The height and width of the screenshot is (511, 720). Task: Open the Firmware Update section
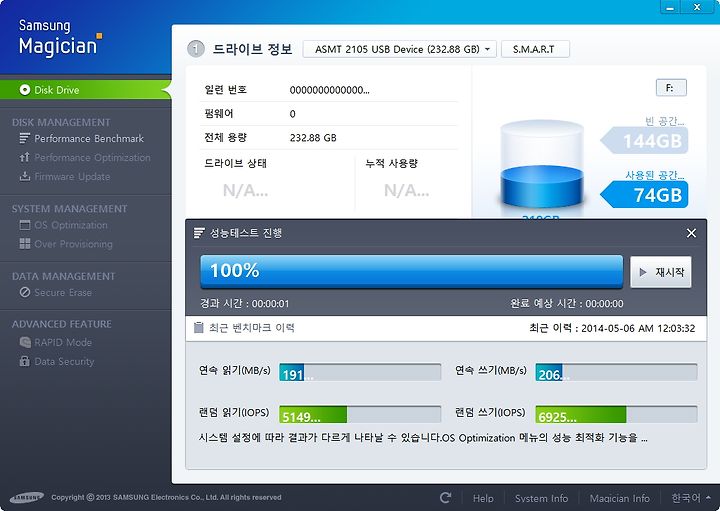(72, 176)
